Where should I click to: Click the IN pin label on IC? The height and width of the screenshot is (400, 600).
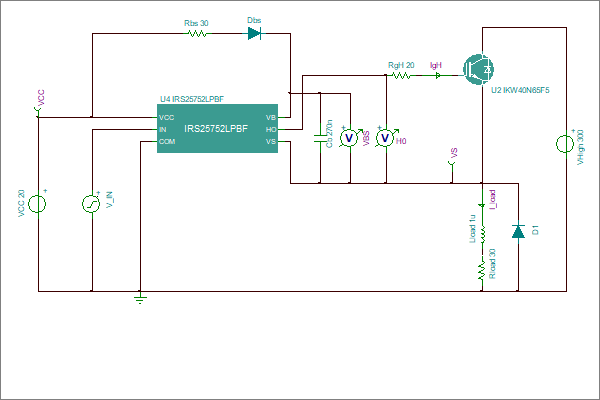(163, 130)
